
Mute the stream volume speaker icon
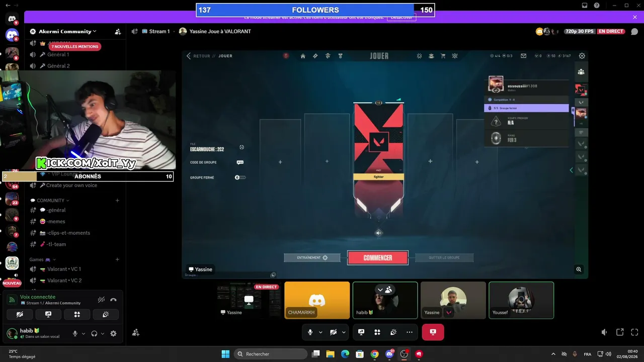(x=604, y=332)
